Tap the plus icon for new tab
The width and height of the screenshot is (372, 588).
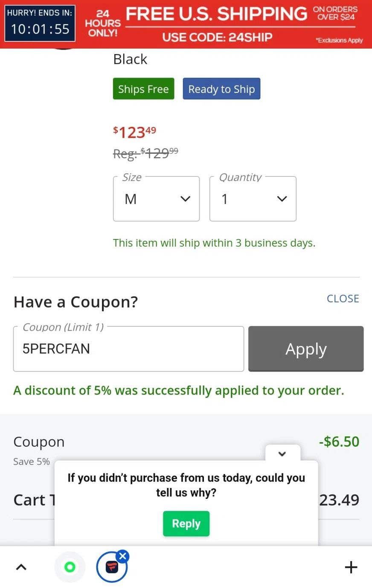[x=351, y=567]
